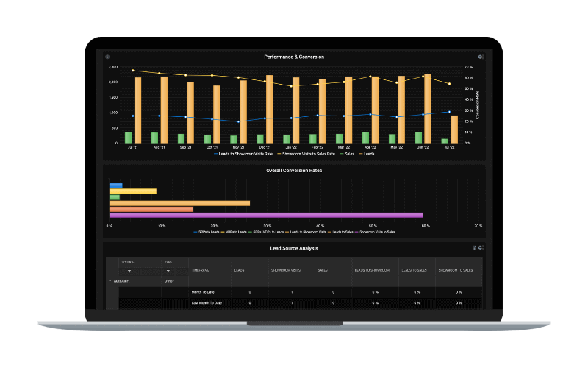Toggle Leads to Showroom Visits conversion legend
Image resolution: width=588 pixels, height=368 pixels.
306,232
